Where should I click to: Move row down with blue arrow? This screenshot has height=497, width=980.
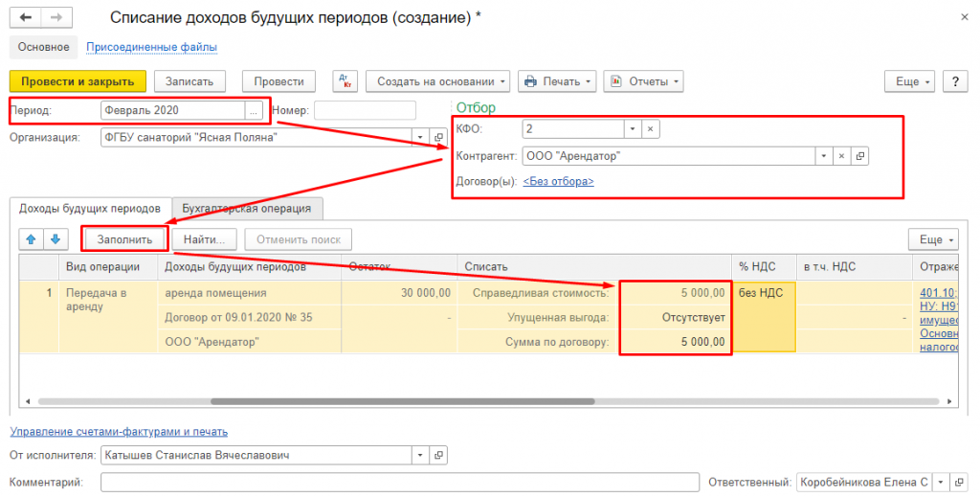(x=55, y=238)
